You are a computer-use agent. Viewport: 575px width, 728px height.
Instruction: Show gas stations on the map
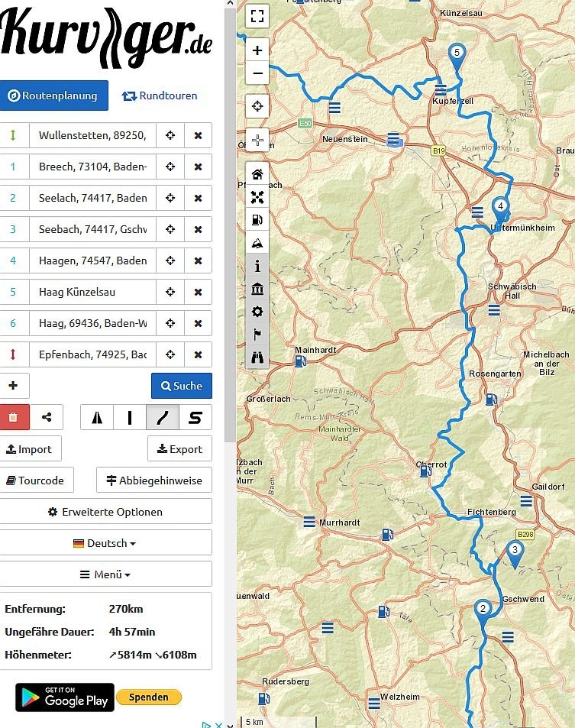click(257, 220)
